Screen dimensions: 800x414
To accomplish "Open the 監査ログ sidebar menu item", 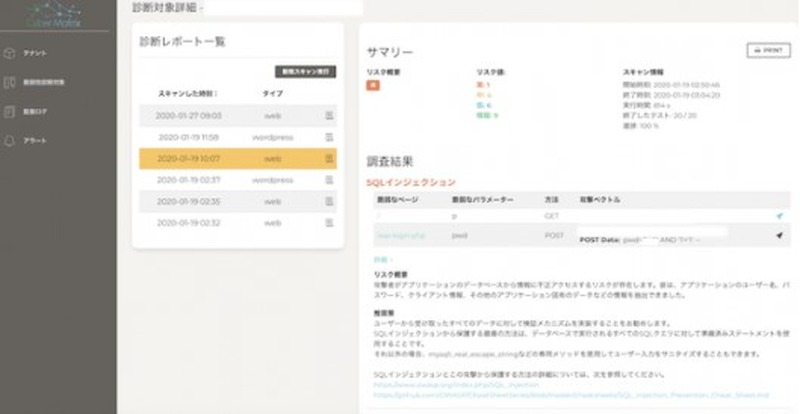I will pyautogui.click(x=36, y=111).
